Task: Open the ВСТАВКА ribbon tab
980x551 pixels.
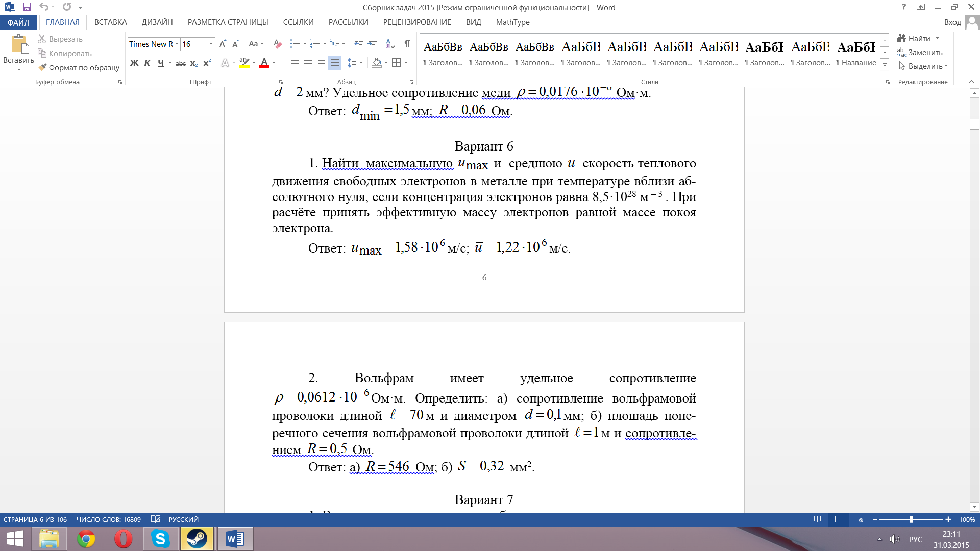Action: [110, 22]
